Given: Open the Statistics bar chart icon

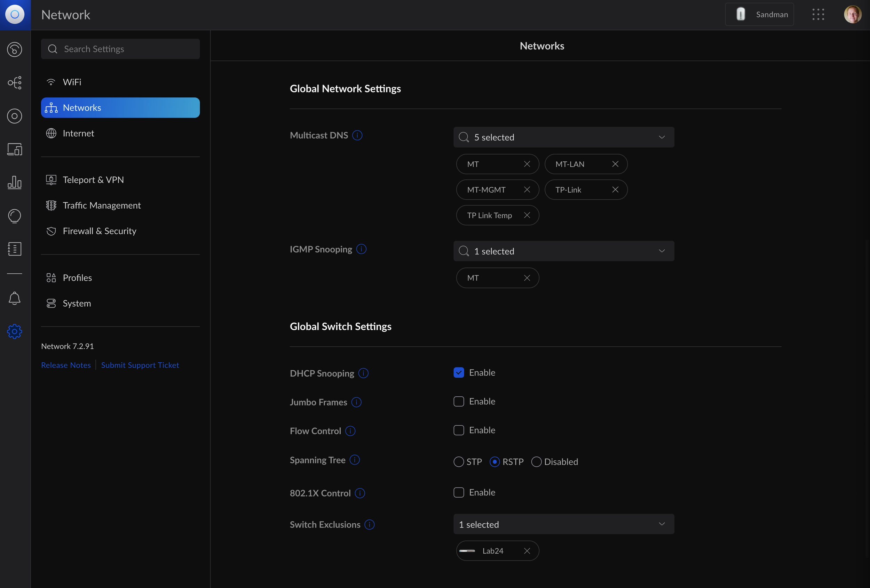Looking at the screenshot, I should pyautogui.click(x=15, y=183).
